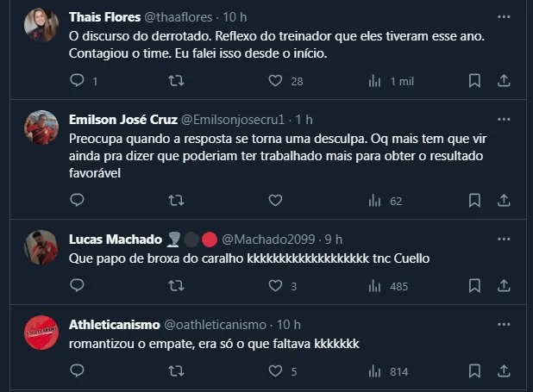Reply to Athleticanismo's tweet
533x392 pixels.
coord(77,371)
